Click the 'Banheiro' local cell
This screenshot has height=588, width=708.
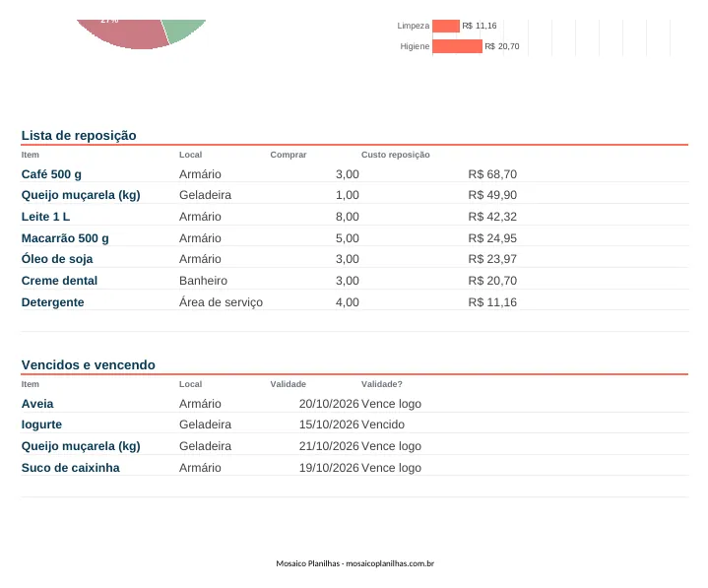coord(203,281)
